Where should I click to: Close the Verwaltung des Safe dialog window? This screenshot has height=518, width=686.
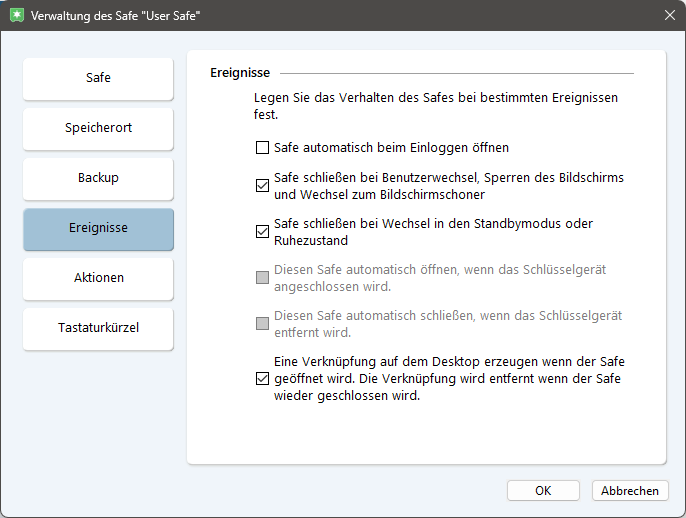pos(669,16)
